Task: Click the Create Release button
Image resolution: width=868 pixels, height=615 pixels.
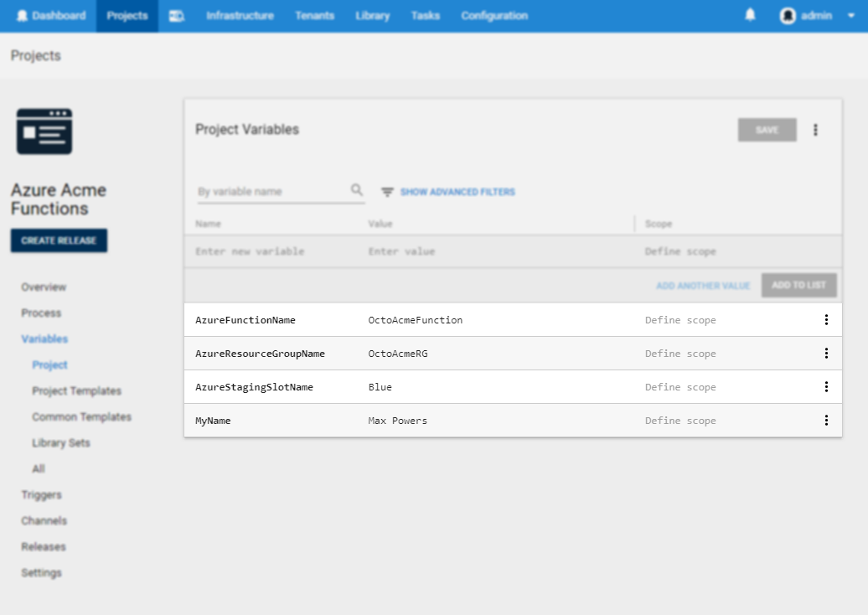Action: pos(59,240)
